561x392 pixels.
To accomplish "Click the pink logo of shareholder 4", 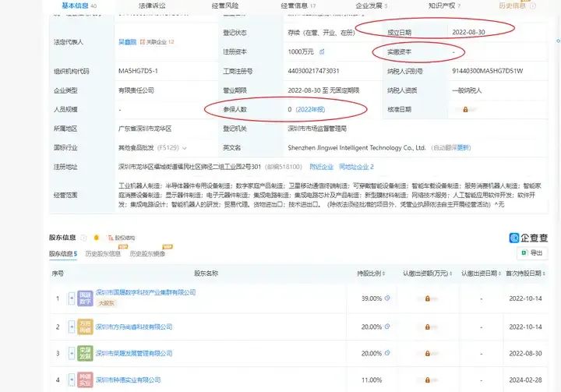I will click(85, 380).
